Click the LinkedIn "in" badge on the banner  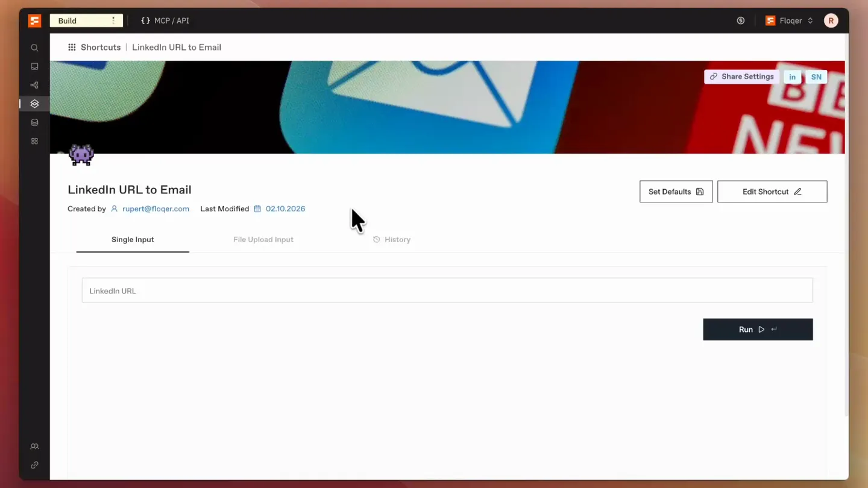point(793,77)
